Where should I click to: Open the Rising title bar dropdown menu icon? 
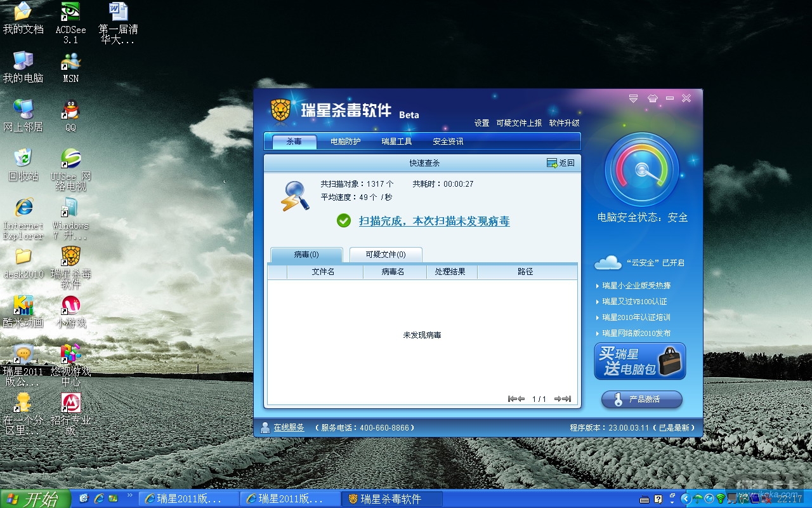click(633, 98)
